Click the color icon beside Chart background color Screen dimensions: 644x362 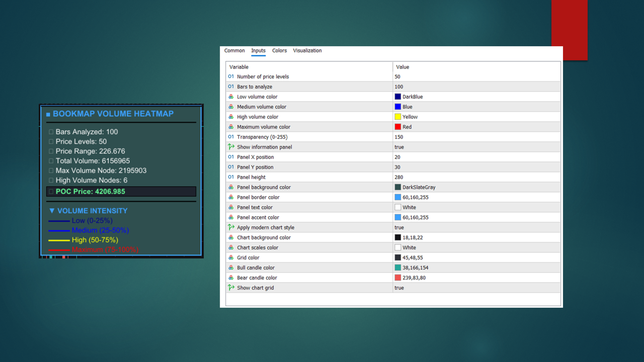coord(231,237)
